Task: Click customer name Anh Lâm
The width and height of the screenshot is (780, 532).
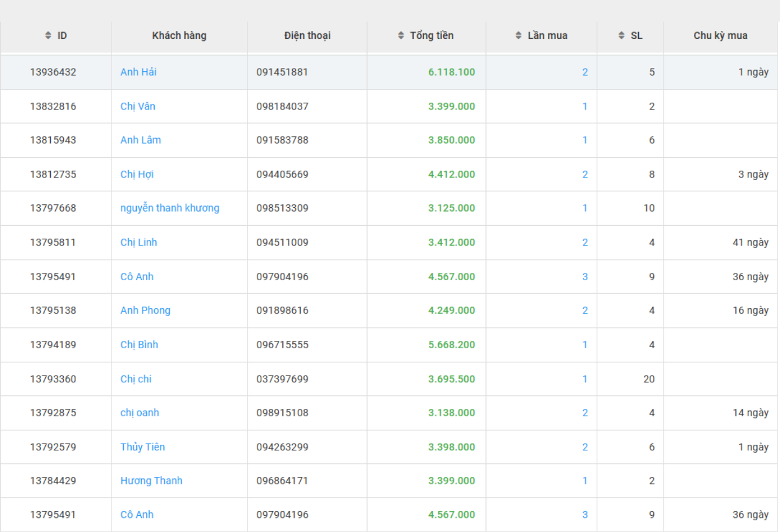Action: [x=141, y=140]
